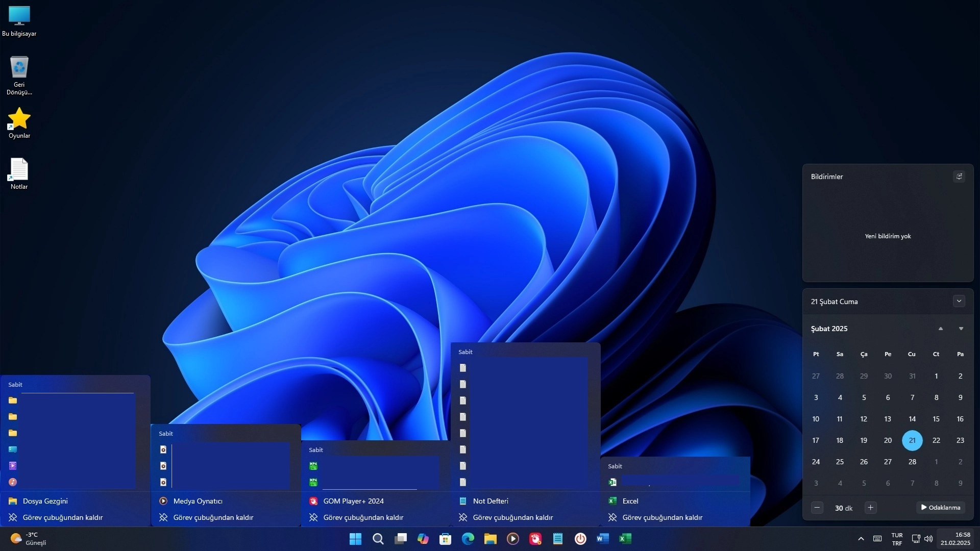The width and height of the screenshot is (980, 551).
Task: Select date 24 in the calendar
Action: click(816, 462)
